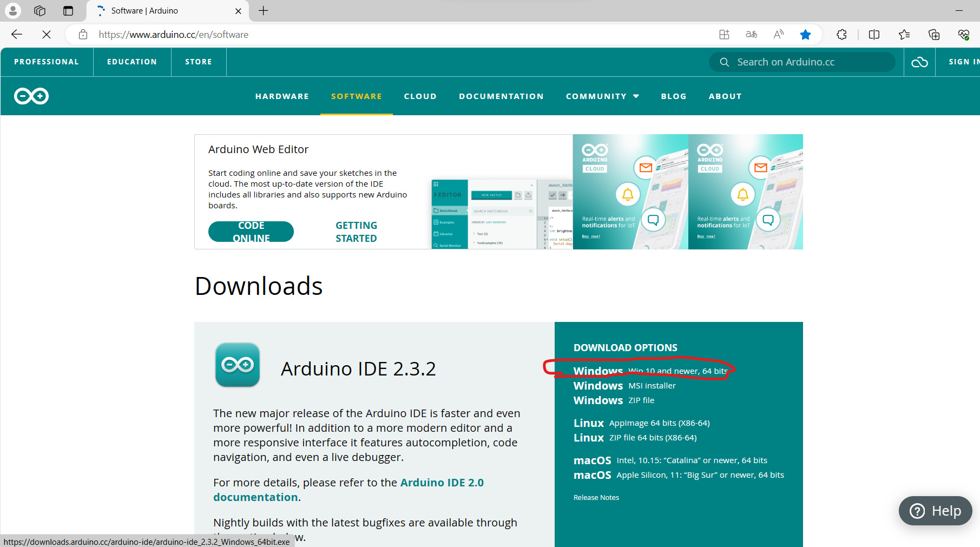Click the search magnifier icon
Screen dimensions: 980x547
click(x=724, y=62)
